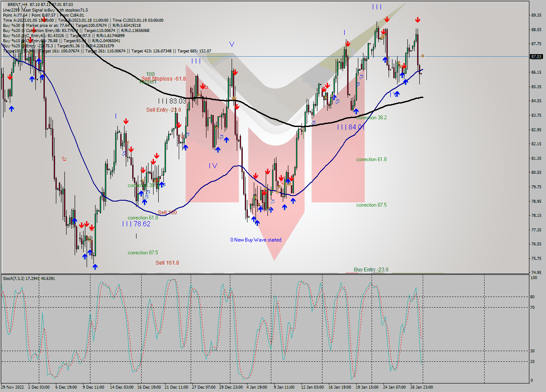Click the 79.75 price axis label

point(537,187)
